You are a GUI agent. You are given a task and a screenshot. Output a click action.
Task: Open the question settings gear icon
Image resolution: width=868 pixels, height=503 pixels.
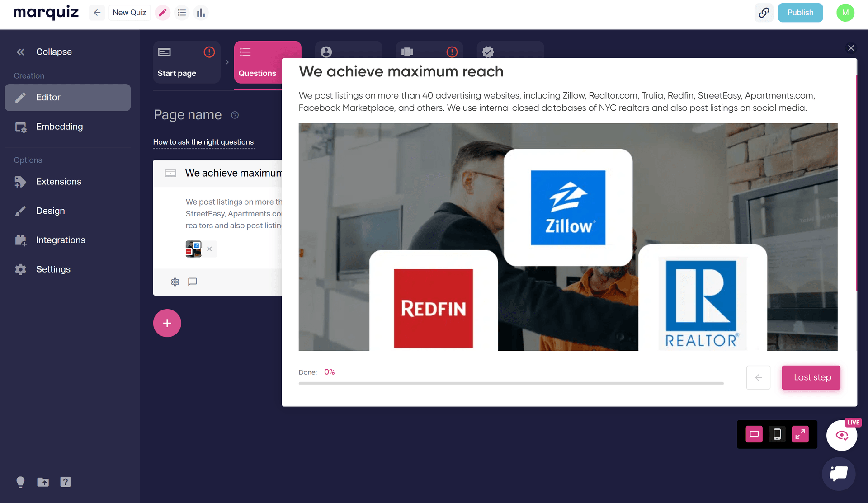pyautogui.click(x=175, y=282)
